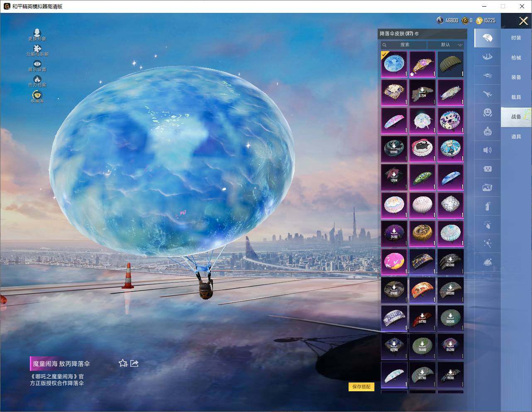
Task: Download the 816KB camo parachute skin
Action: coord(394,290)
